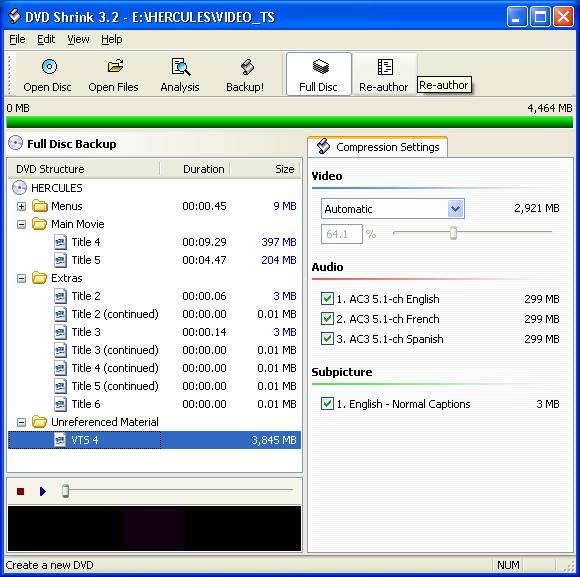Uncheck English Normal Captions subpicture

tap(327, 404)
